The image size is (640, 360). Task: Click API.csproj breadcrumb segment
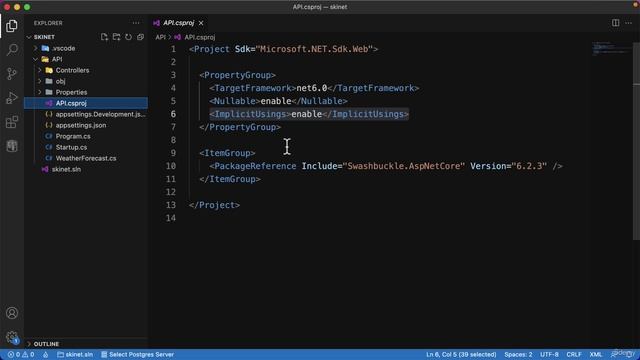[x=200, y=37]
